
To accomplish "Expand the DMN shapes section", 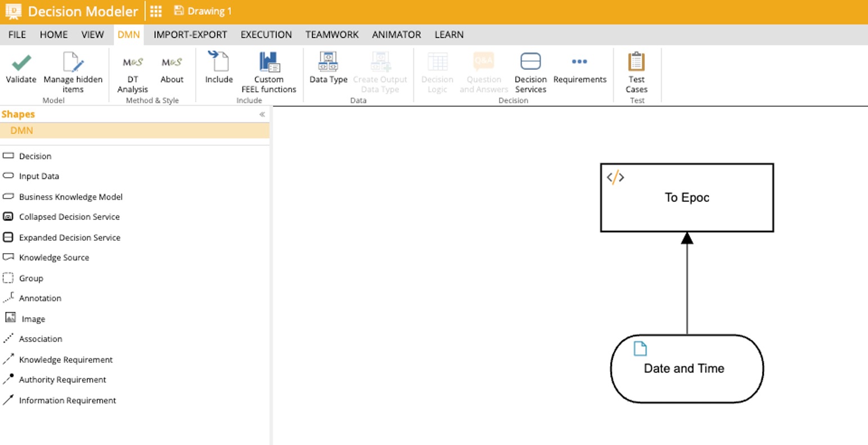I will click(22, 131).
